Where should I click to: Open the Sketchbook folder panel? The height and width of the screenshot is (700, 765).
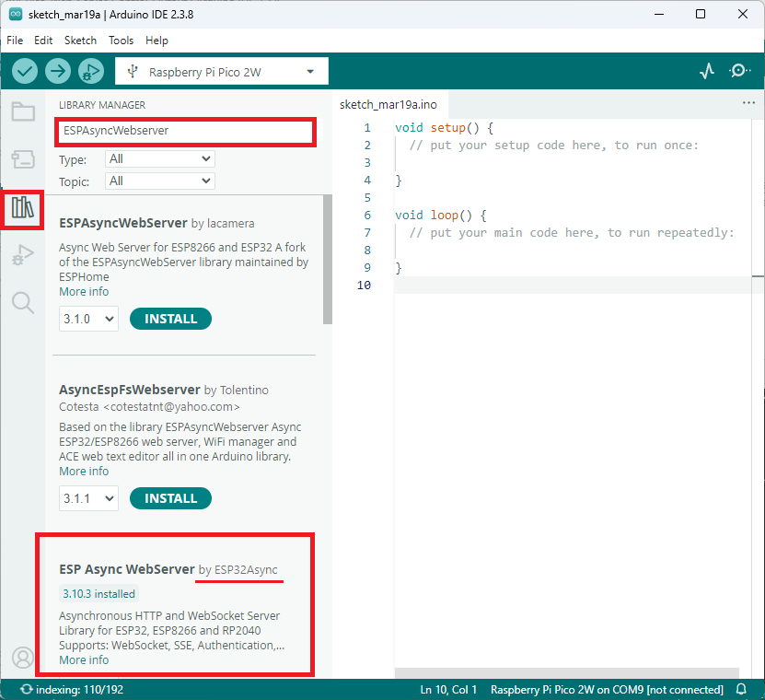pyautogui.click(x=23, y=112)
